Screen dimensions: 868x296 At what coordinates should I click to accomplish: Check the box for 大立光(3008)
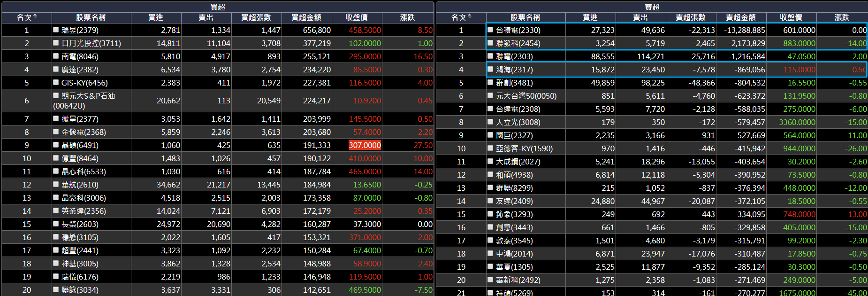(490, 122)
